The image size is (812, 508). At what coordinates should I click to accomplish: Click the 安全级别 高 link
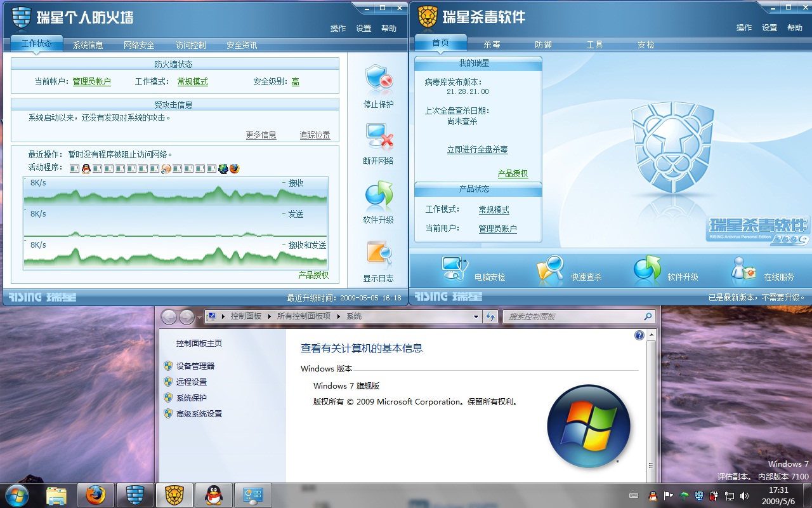(x=295, y=81)
